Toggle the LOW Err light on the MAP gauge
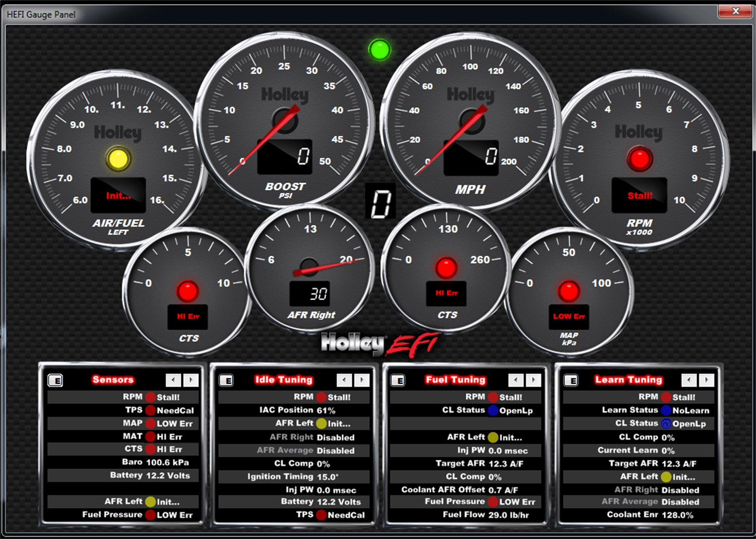The image size is (756, 539). 568,291
